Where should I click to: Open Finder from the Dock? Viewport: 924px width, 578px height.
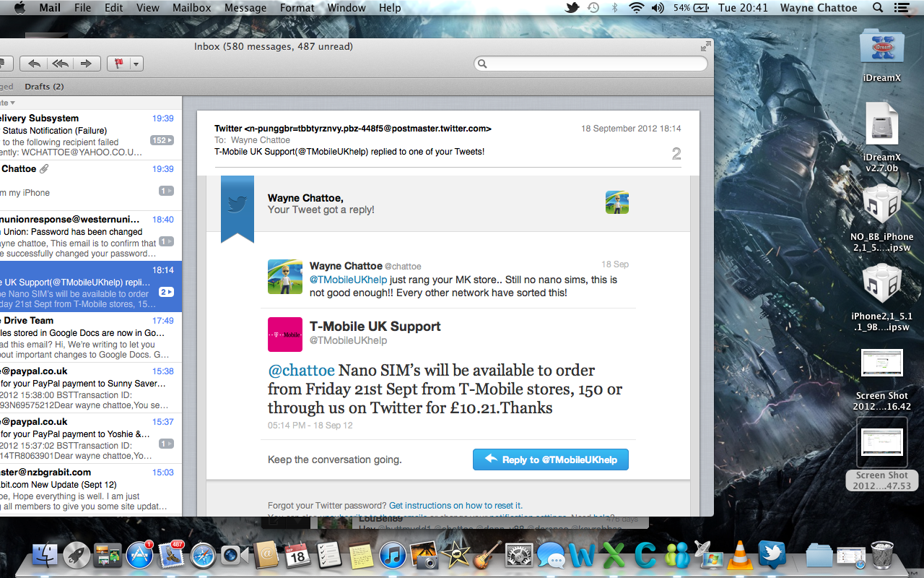pyautogui.click(x=45, y=555)
